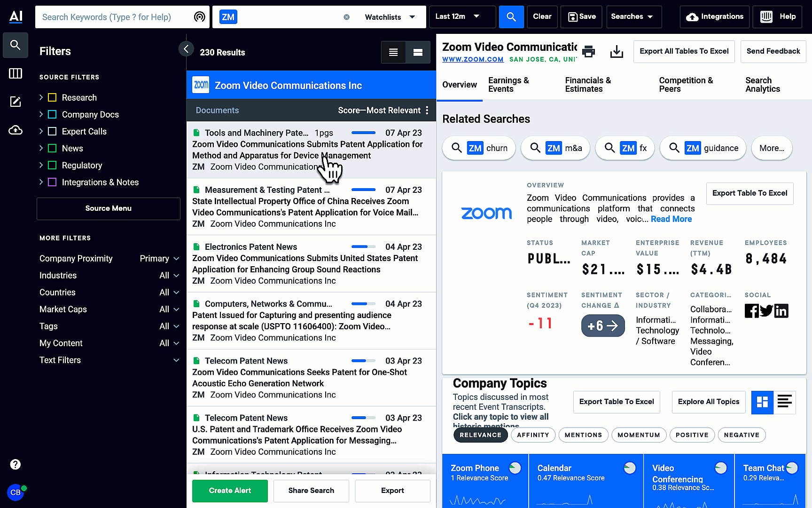This screenshot has height=508, width=812.
Task: Check the News source filter
Action: pos(52,148)
